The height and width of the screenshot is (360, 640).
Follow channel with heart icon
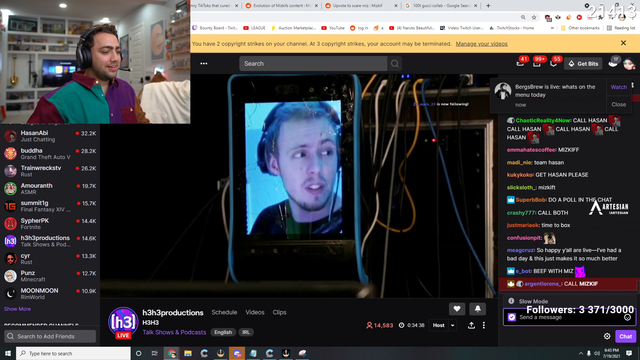coord(457,309)
